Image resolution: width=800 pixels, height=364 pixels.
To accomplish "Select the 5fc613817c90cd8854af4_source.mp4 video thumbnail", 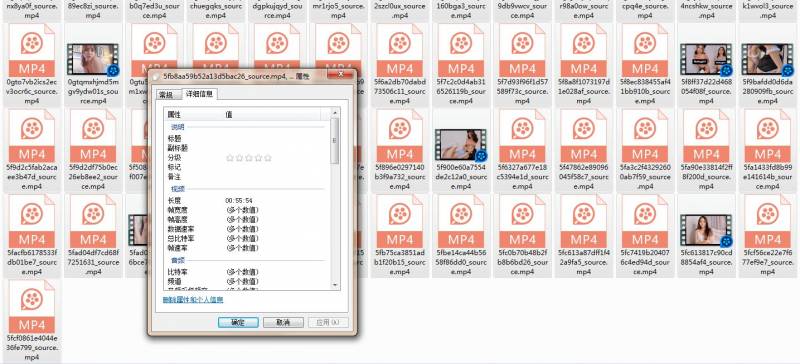I will [x=706, y=230].
